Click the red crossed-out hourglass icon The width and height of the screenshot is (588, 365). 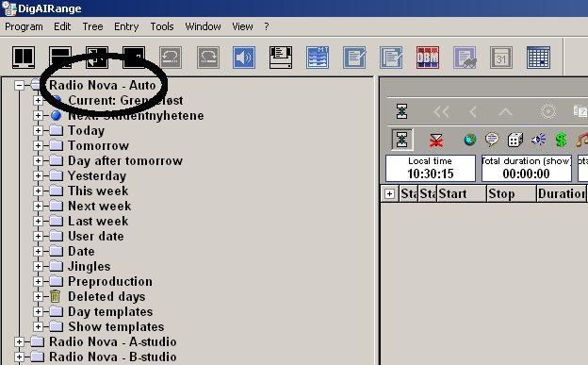point(436,141)
